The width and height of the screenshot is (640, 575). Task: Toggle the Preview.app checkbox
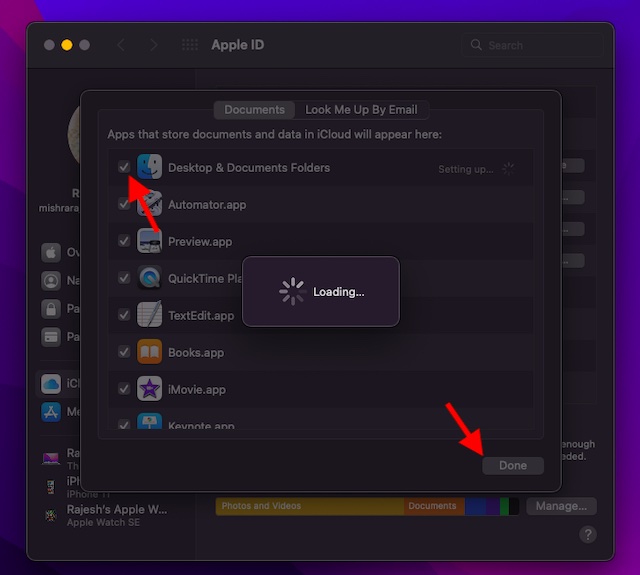tap(124, 241)
